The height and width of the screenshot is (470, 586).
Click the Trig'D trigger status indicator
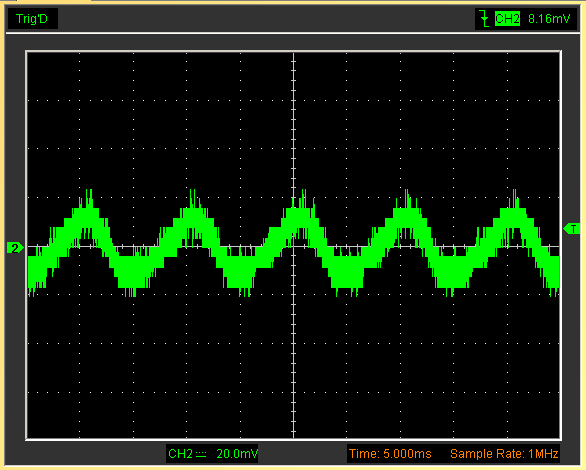[32, 19]
